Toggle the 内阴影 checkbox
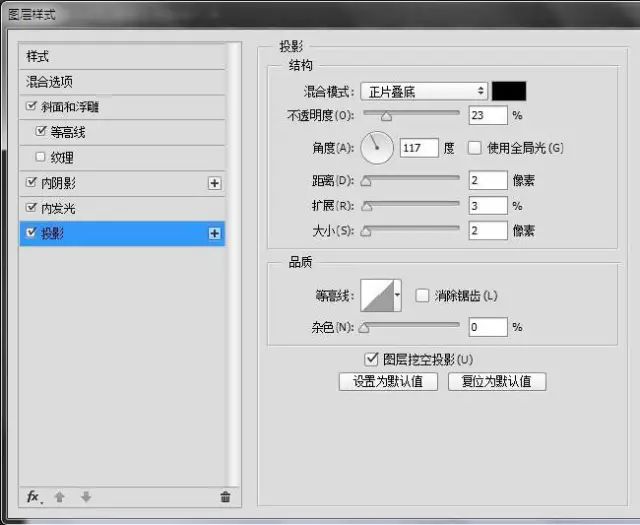Screen dimensions: 640x525 click(31, 182)
